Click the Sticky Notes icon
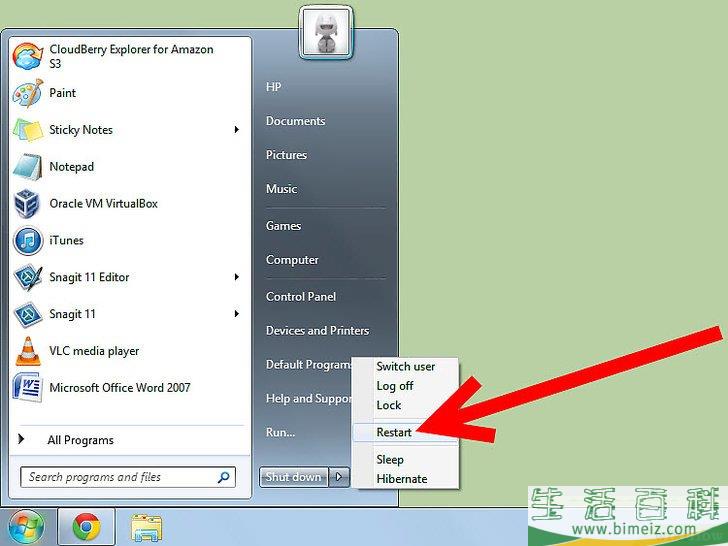This screenshot has width=728, height=546. tap(28, 130)
